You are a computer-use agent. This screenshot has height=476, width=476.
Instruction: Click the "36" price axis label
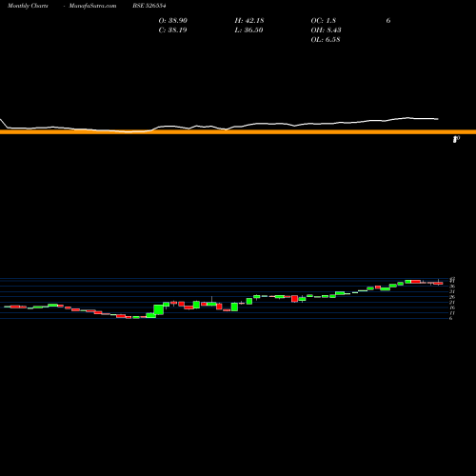(x=452, y=287)
